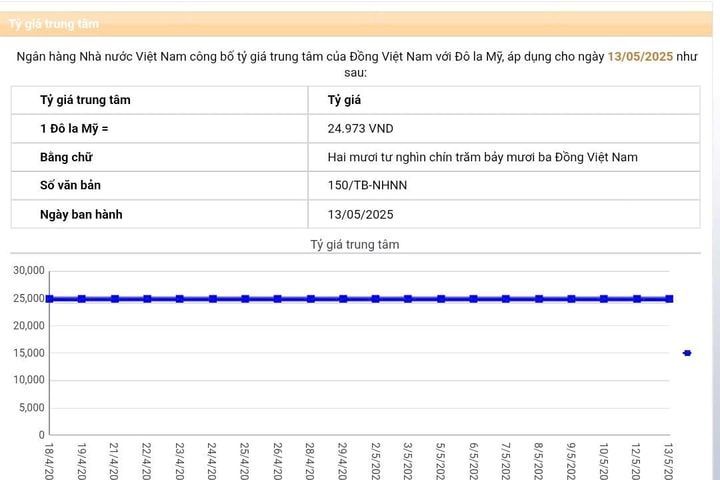Click the 15,000 y-axis label
The width and height of the screenshot is (720, 480).
pyautogui.click(x=28, y=353)
